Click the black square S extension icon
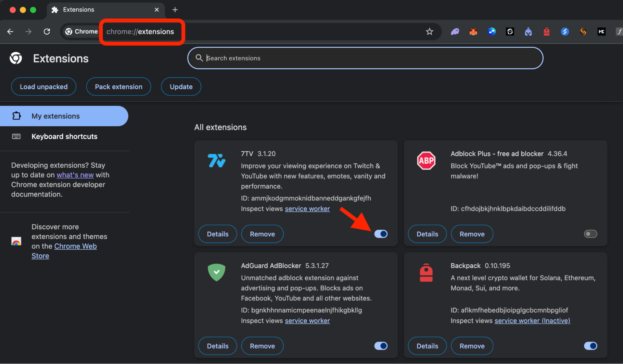 [510, 31]
